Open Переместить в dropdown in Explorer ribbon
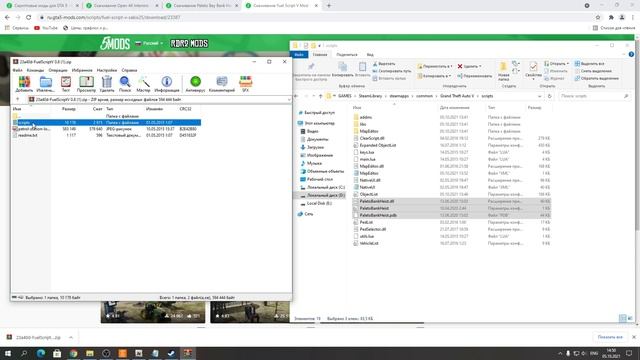 click(435, 66)
